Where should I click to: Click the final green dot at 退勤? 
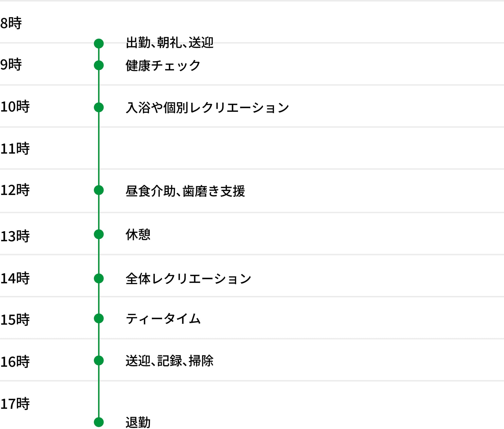[99, 422]
